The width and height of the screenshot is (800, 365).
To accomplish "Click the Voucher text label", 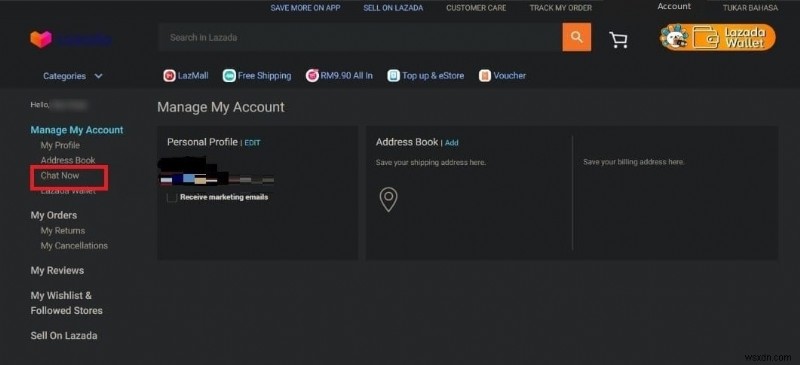I will pos(510,76).
